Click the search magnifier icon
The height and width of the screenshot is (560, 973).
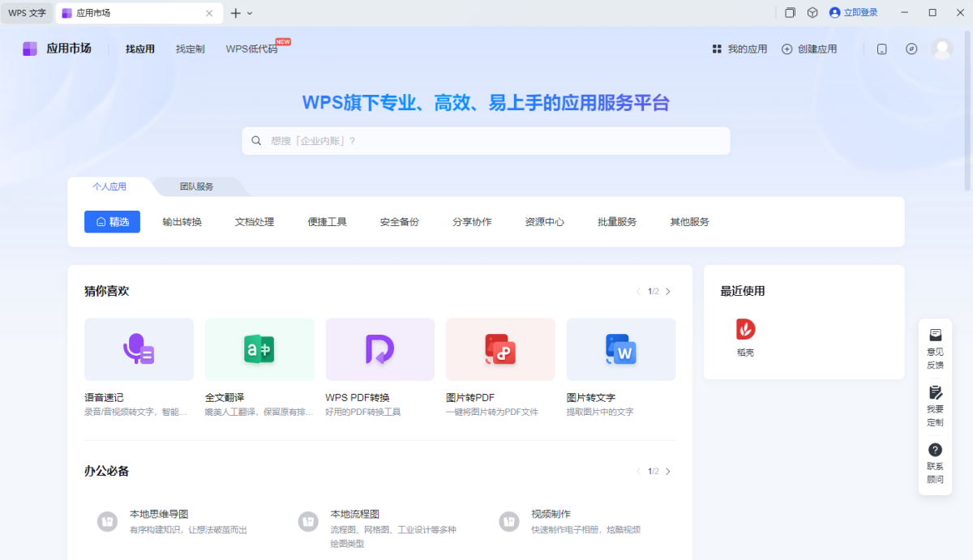[256, 140]
